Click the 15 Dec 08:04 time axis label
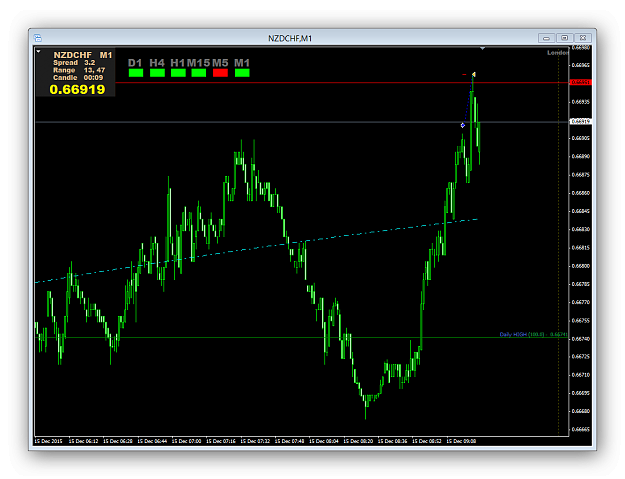The height and width of the screenshot is (479, 625). click(324, 441)
